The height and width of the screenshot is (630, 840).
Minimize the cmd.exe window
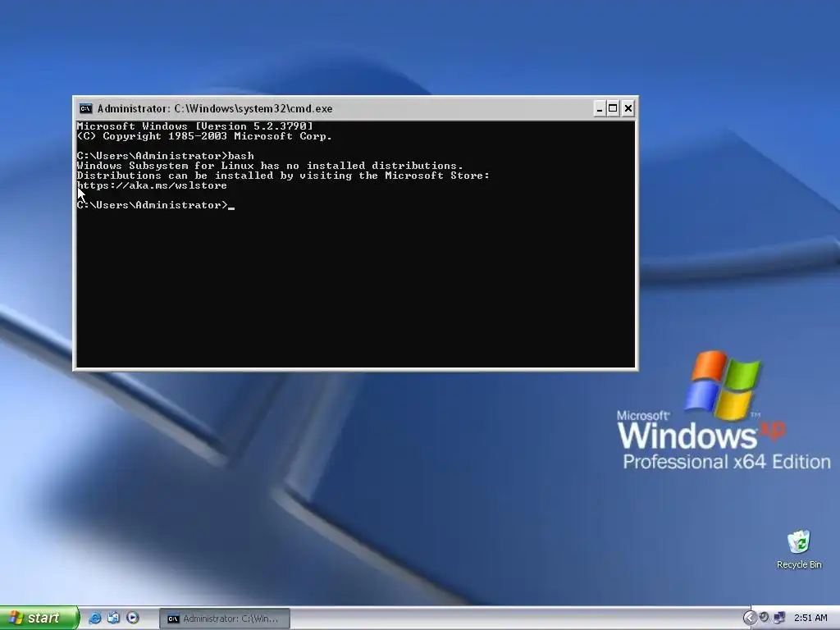600,109
